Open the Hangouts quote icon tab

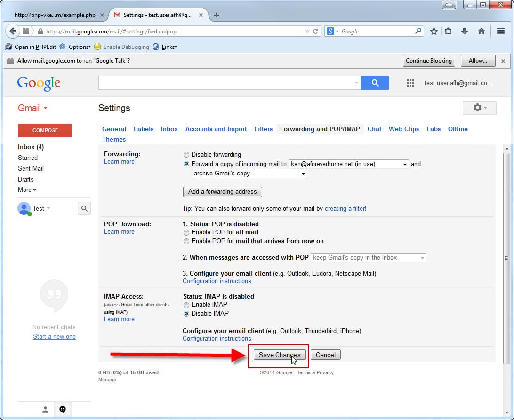(x=63, y=409)
